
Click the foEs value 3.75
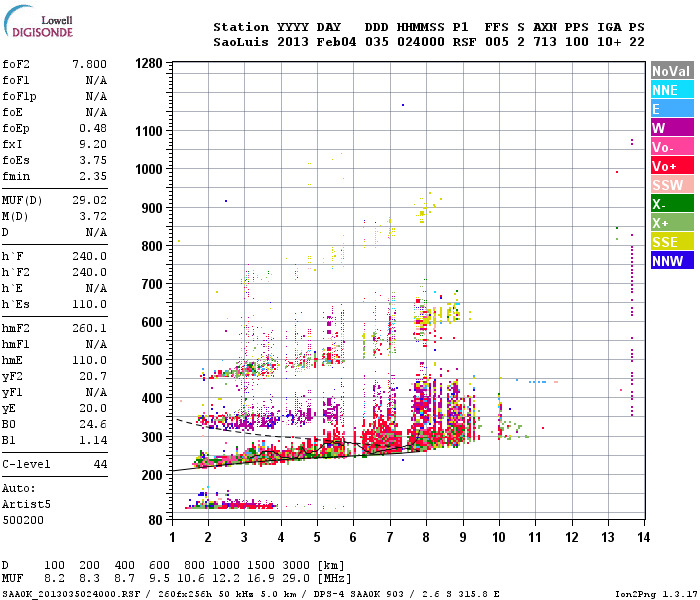(93, 160)
